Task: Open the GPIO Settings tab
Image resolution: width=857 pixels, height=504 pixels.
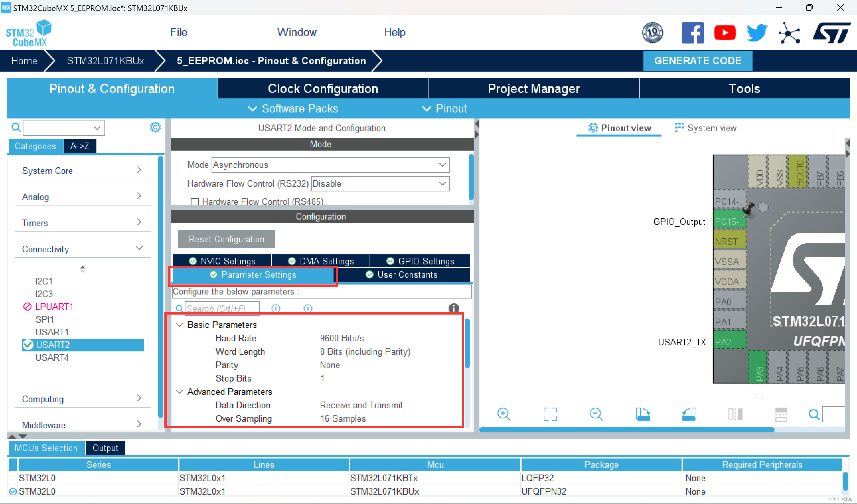Action: click(420, 261)
